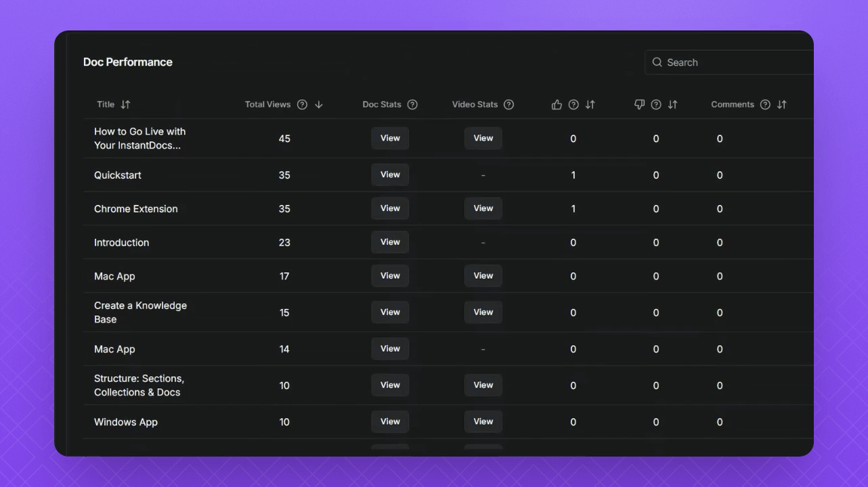This screenshot has height=487, width=868.
Task: Select the Quickstart row title
Action: pos(118,175)
